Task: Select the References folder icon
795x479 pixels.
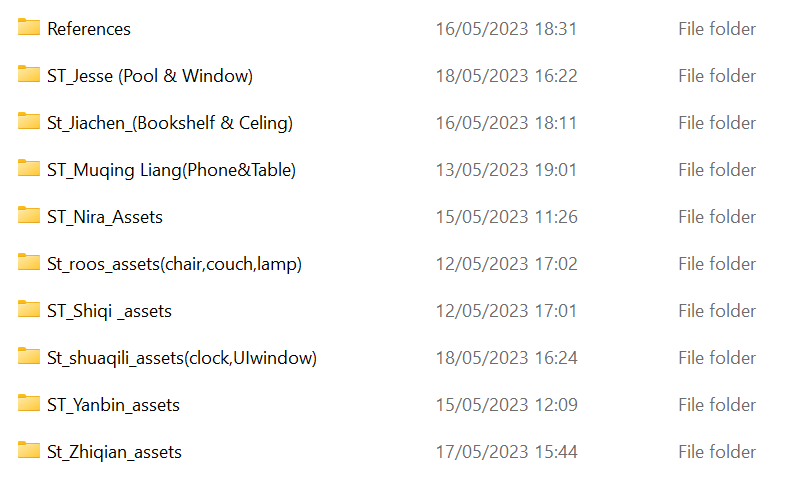Action: [x=29, y=27]
